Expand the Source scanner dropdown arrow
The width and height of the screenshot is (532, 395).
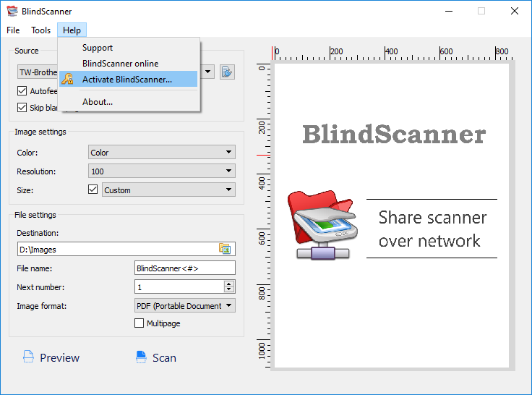pos(207,72)
